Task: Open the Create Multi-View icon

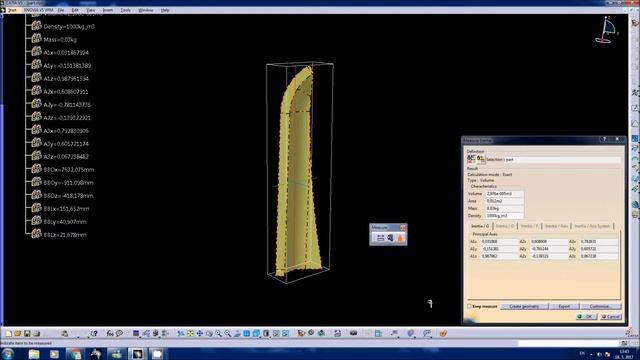Action: [x=247, y=333]
